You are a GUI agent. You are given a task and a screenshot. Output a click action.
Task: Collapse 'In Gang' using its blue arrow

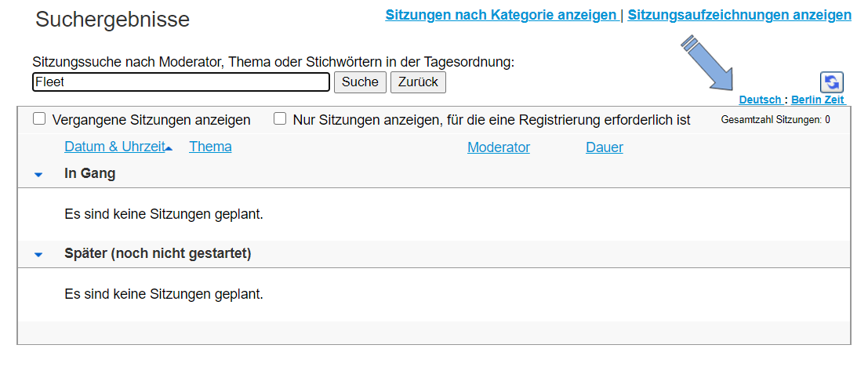tap(38, 175)
